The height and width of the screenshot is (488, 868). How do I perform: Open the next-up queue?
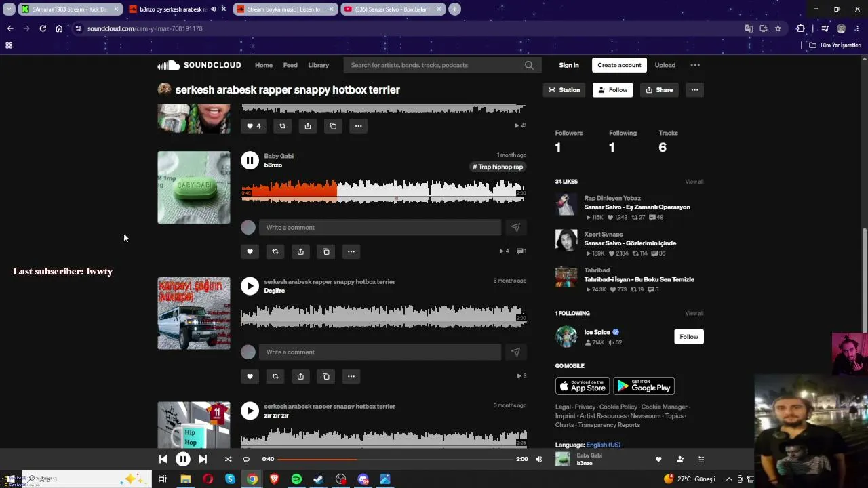[701, 460]
